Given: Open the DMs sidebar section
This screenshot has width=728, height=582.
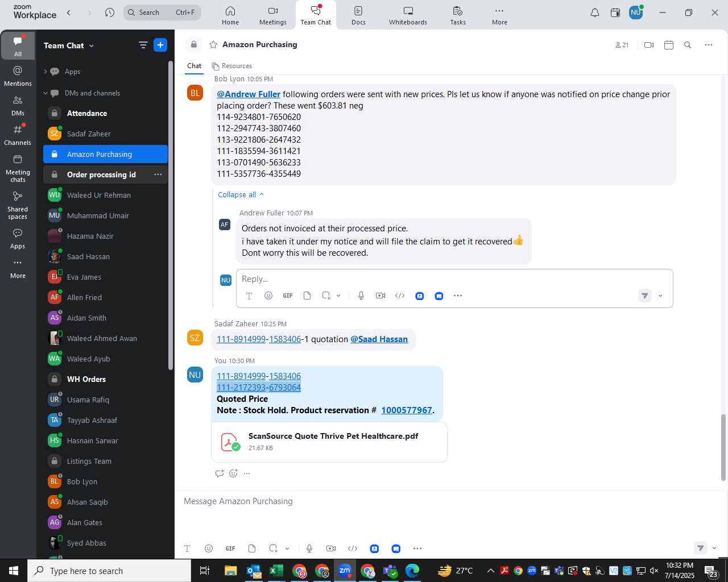Looking at the screenshot, I should (18, 105).
